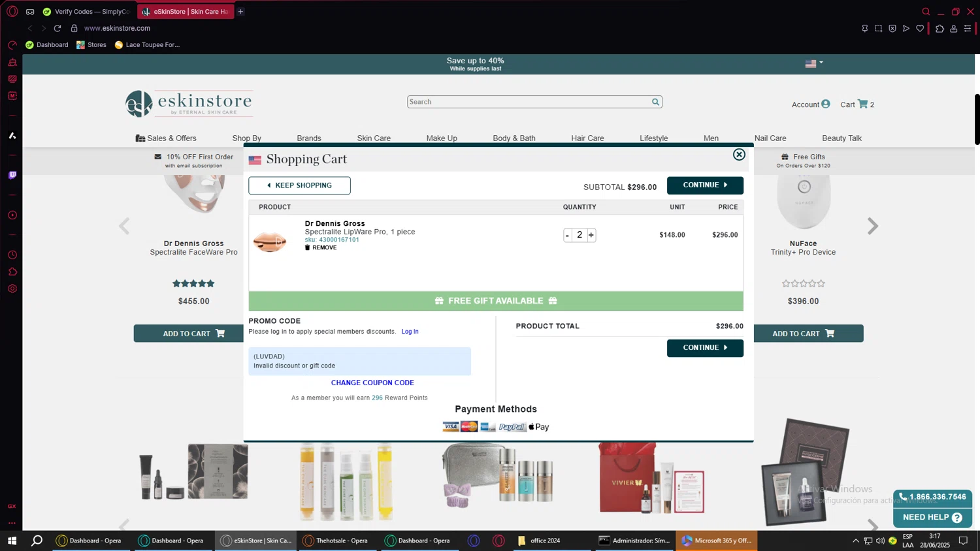The width and height of the screenshot is (980, 551).
Task: Click the right product carousel arrow
Action: [873, 226]
